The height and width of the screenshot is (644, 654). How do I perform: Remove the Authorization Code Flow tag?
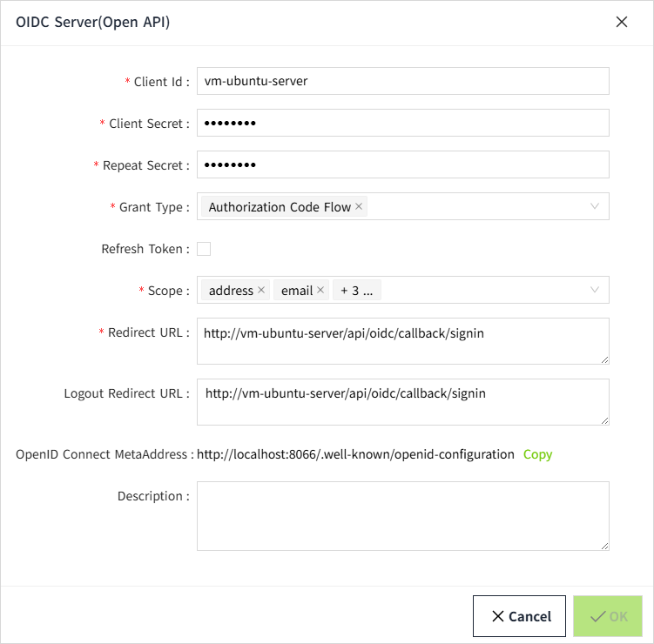(x=359, y=207)
